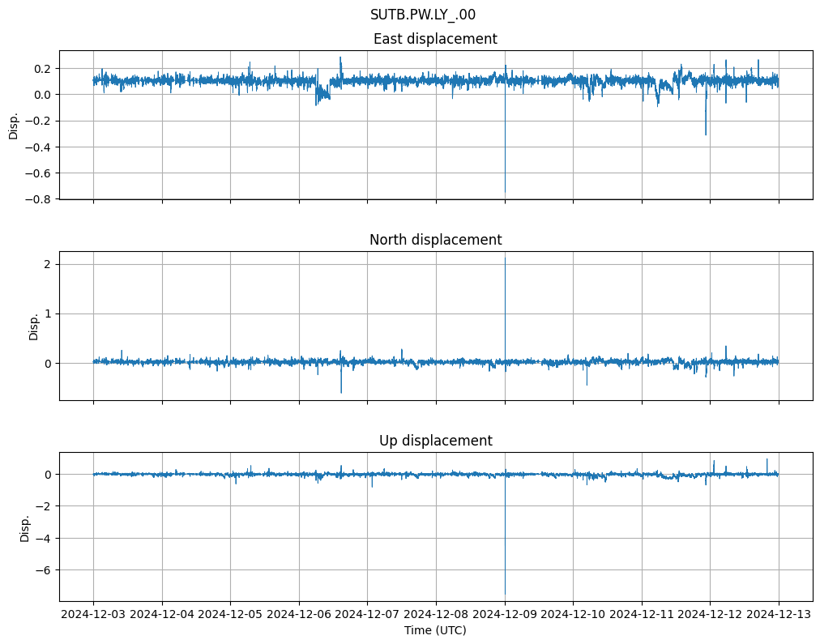
Task: Select the East displacement subplot title
Action: 435,39
